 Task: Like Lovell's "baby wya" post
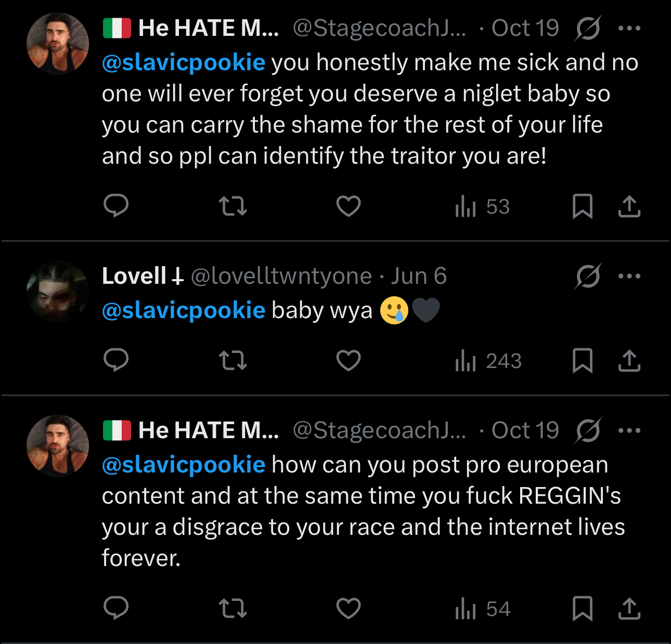(349, 360)
